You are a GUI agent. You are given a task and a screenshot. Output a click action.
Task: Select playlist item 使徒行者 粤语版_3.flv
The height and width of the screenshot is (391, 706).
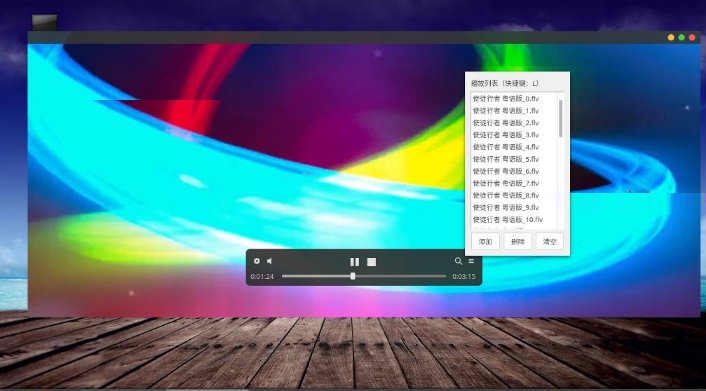pyautogui.click(x=514, y=135)
